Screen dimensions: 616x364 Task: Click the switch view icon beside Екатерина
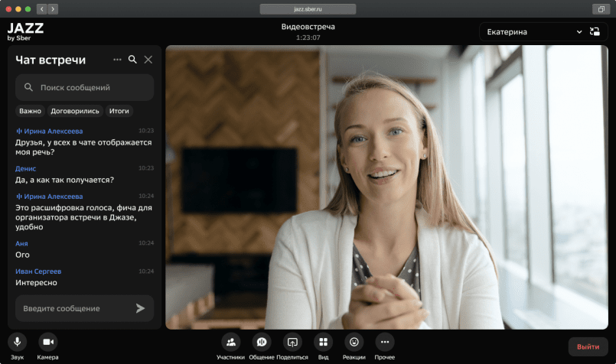[595, 32]
